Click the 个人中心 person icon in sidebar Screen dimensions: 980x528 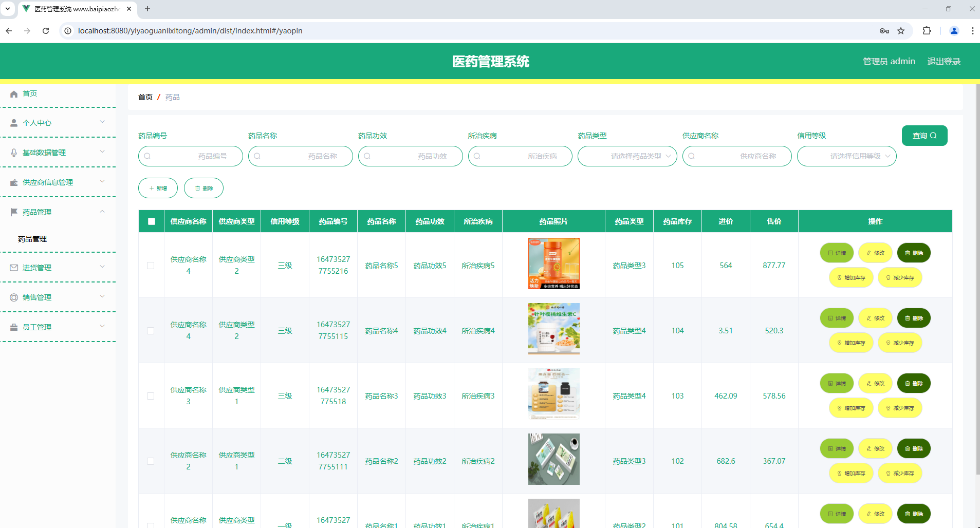click(13, 122)
